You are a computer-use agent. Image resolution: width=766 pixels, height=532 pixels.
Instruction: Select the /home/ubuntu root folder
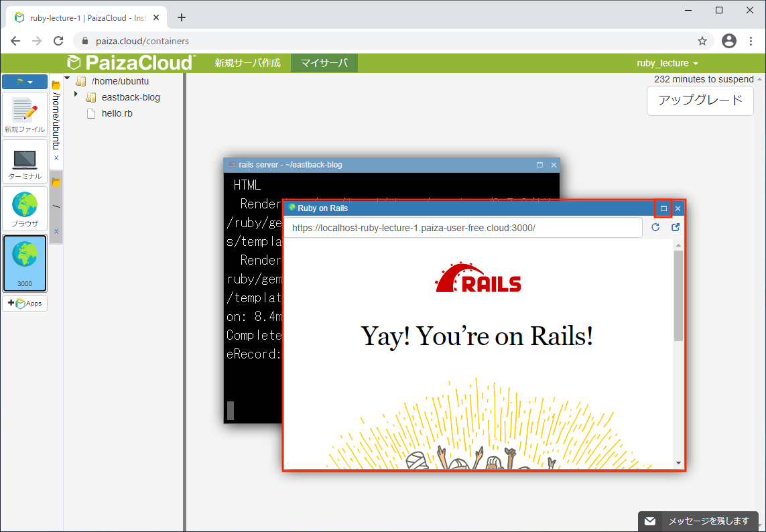[x=120, y=81]
